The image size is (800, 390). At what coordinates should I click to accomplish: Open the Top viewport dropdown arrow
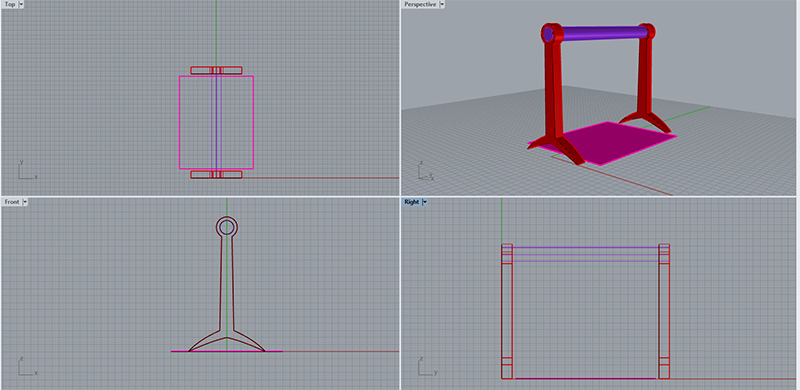[x=21, y=5]
